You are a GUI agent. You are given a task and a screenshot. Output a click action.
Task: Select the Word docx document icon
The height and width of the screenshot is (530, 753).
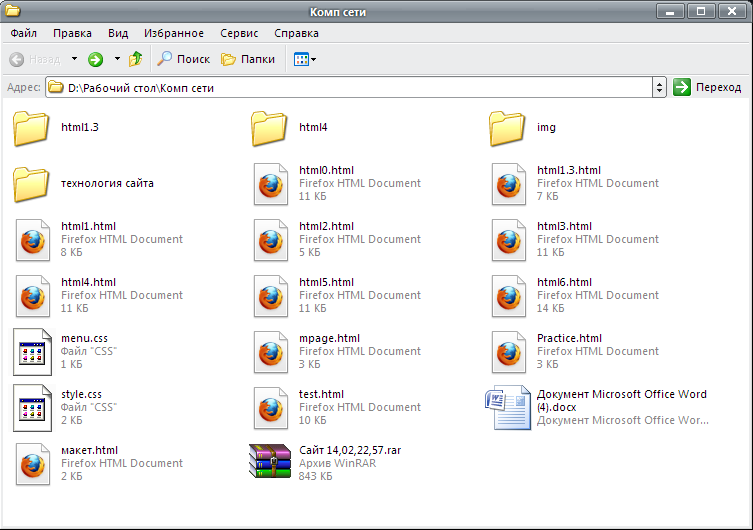click(x=508, y=408)
